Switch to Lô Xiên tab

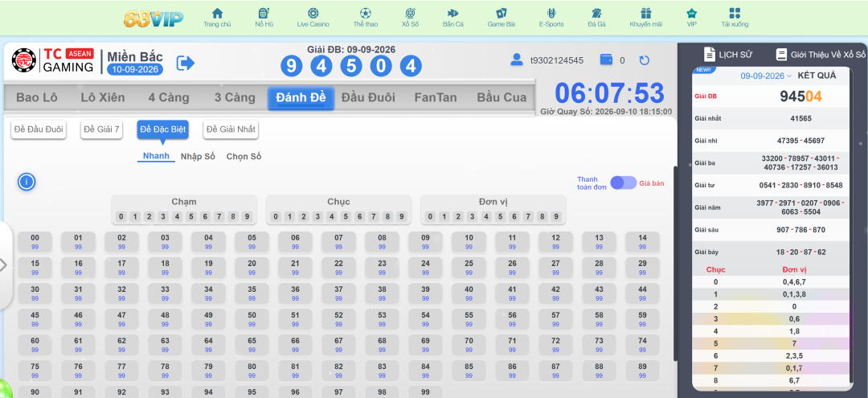click(102, 98)
